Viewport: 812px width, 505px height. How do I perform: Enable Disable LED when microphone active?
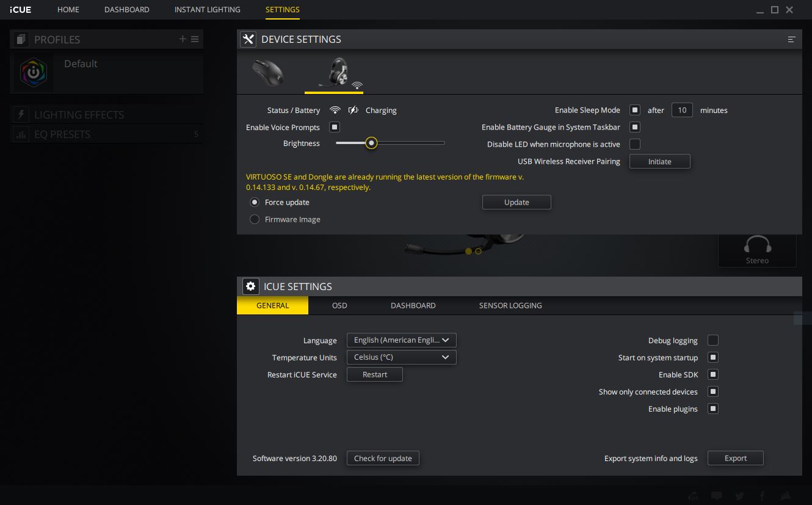635,144
